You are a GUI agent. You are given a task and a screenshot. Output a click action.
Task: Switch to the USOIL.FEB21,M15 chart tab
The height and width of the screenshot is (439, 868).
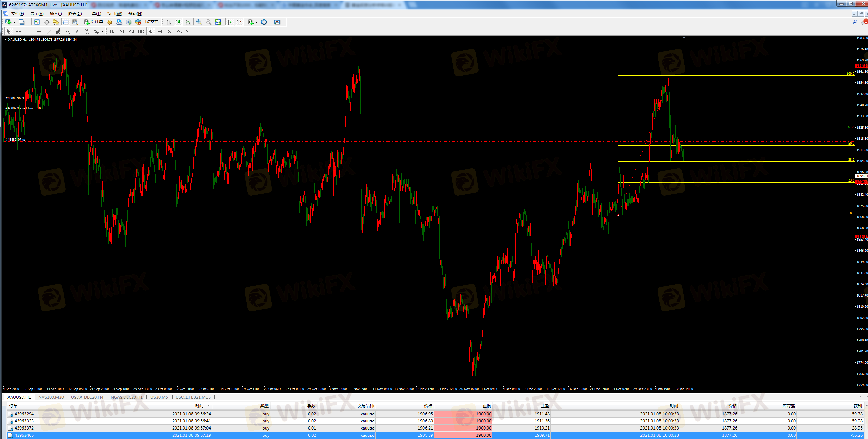[193, 397]
